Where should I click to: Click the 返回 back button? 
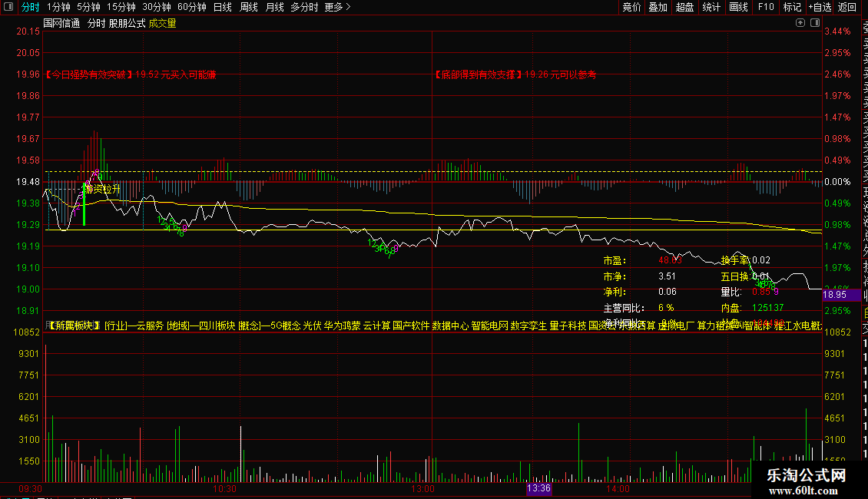[847, 7]
